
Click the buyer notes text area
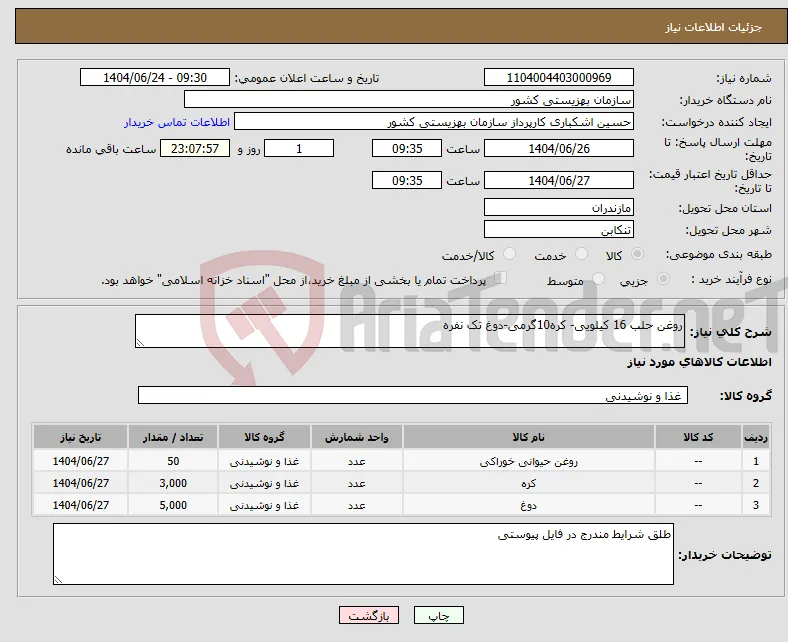[363, 554]
